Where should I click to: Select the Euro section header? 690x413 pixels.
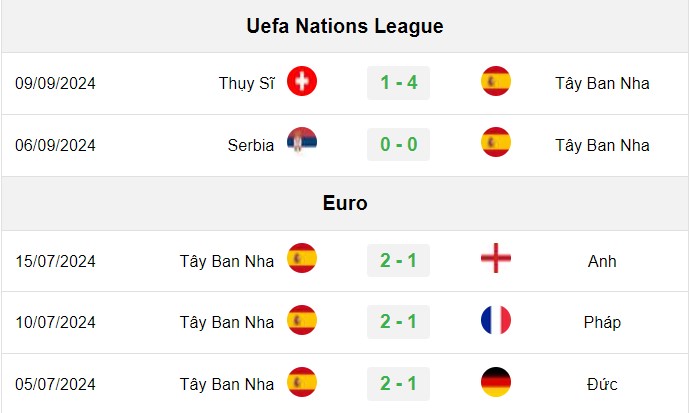pos(345,204)
